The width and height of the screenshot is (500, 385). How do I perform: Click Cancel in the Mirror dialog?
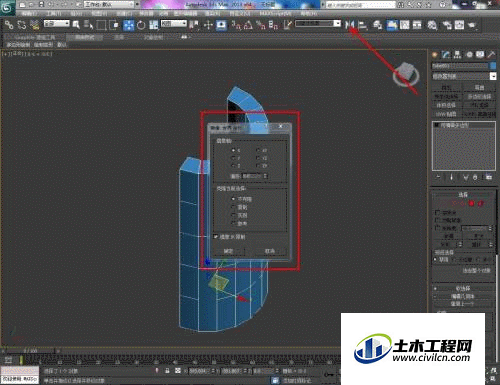click(x=270, y=251)
